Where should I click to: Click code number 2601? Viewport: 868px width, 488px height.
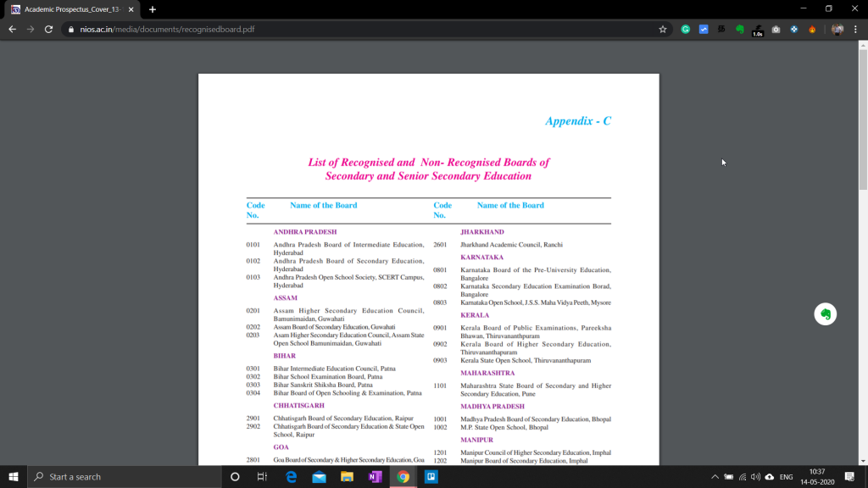(440, 245)
